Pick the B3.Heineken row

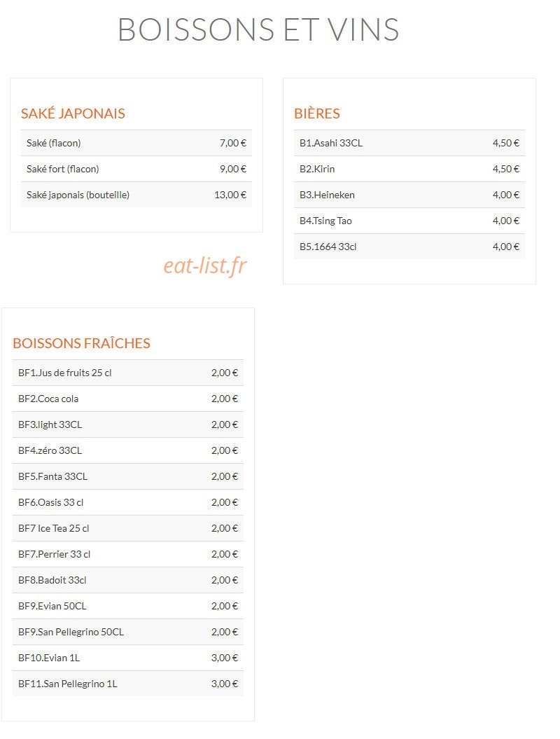tap(409, 195)
